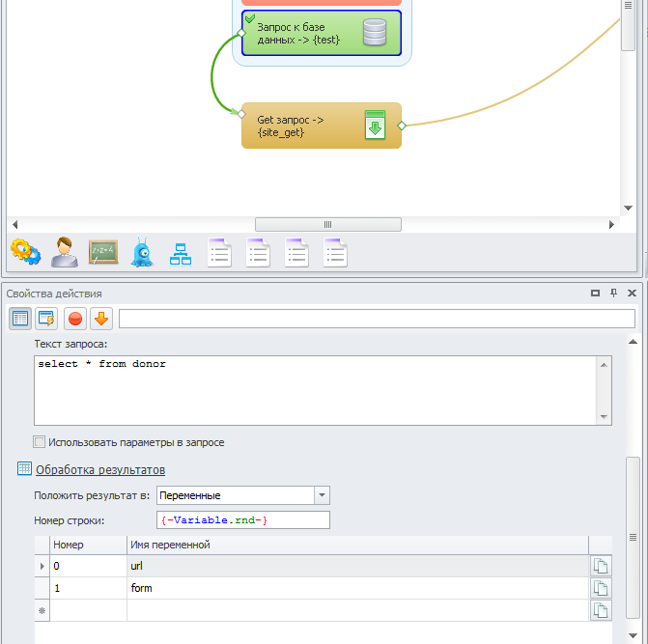This screenshot has width=648, height=644.
Task: Open the chalkboard calculations icon
Action: [x=103, y=252]
